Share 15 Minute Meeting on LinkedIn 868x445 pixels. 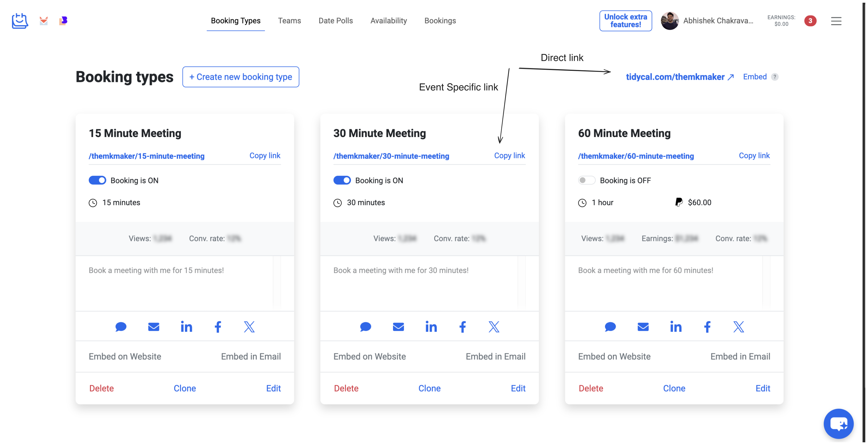(186, 326)
